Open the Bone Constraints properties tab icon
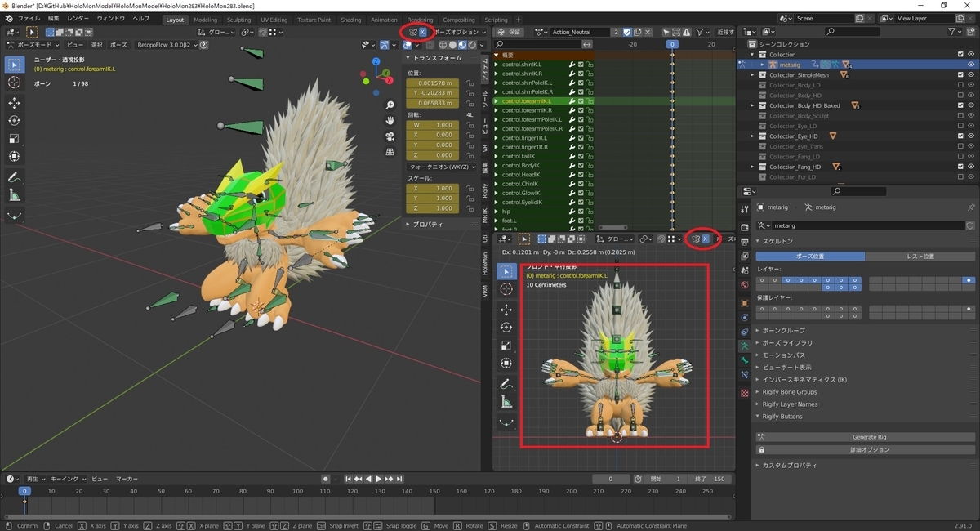This screenshot has height=531, width=980. [744, 375]
